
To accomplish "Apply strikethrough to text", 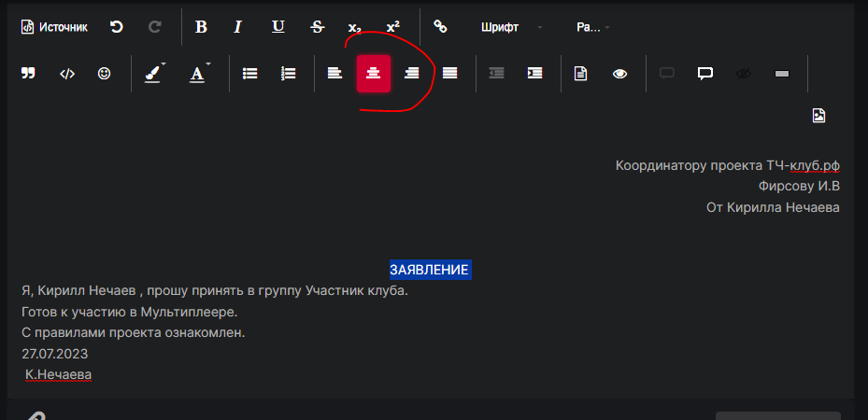I will (x=317, y=27).
